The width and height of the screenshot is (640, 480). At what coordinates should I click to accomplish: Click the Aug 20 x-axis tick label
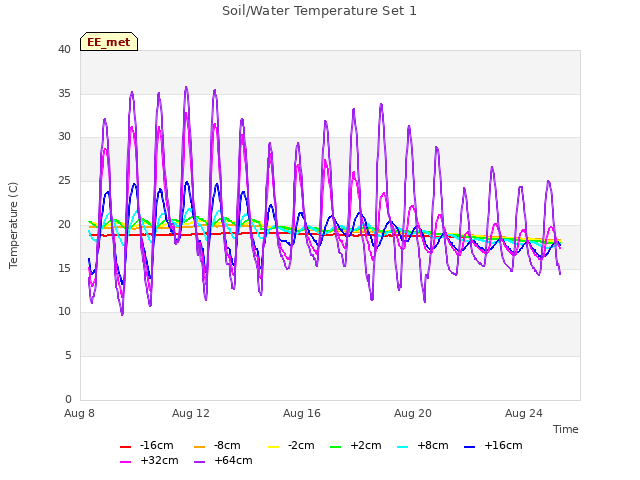tap(413, 413)
